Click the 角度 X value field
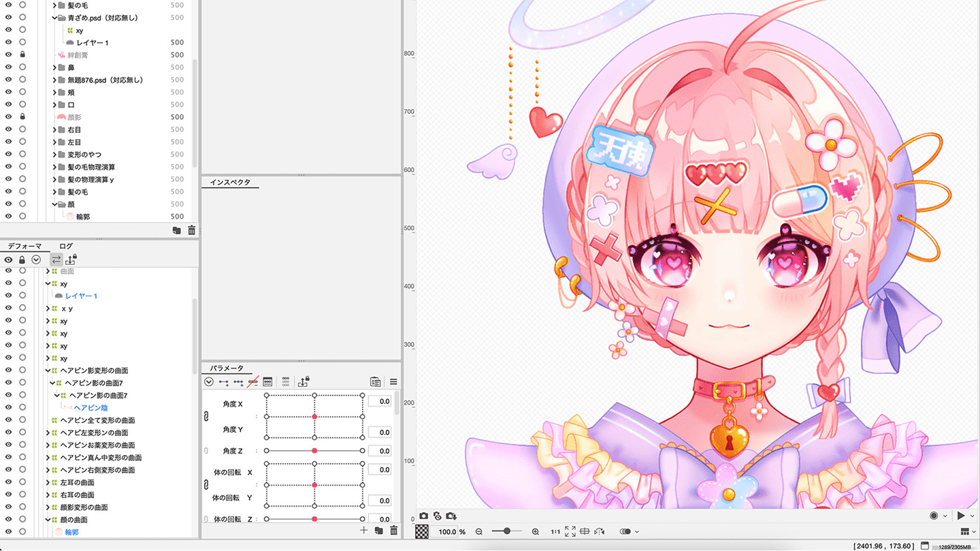 click(x=379, y=401)
